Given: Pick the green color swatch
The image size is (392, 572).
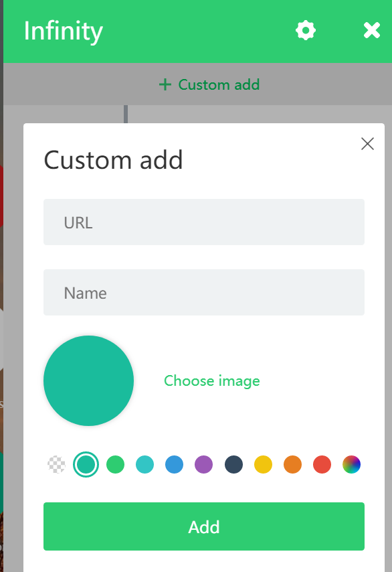Looking at the screenshot, I should (x=116, y=465).
